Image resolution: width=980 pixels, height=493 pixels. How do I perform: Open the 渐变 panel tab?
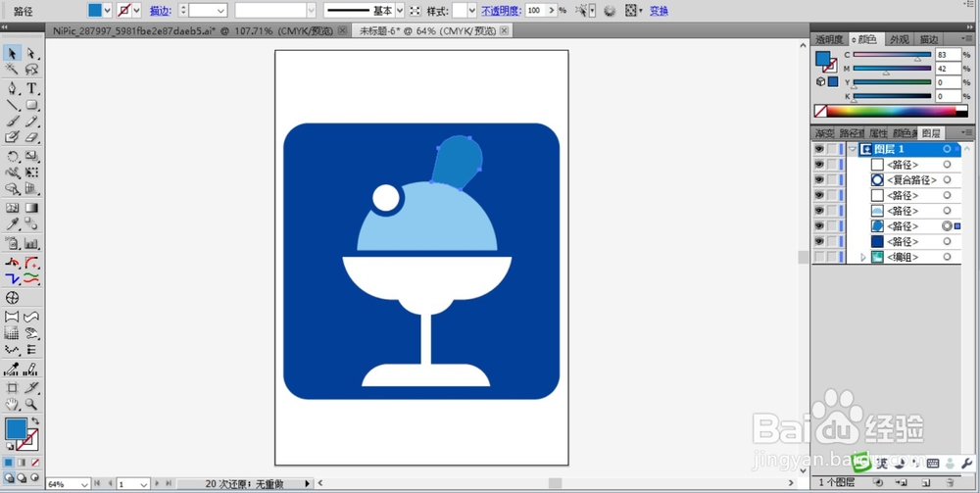[x=824, y=133]
